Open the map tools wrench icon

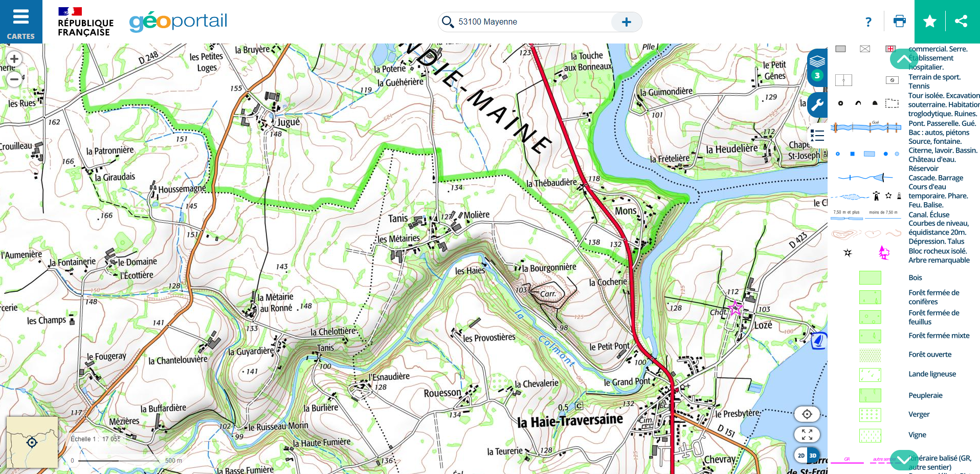pyautogui.click(x=817, y=105)
